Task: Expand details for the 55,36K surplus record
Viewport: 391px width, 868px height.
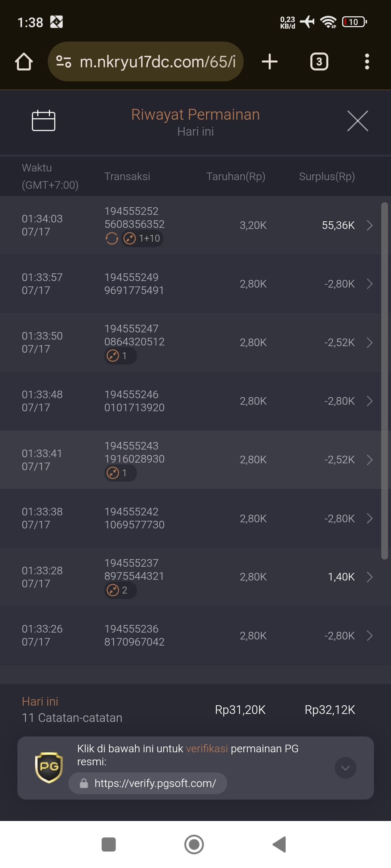Action: [x=370, y=225]
